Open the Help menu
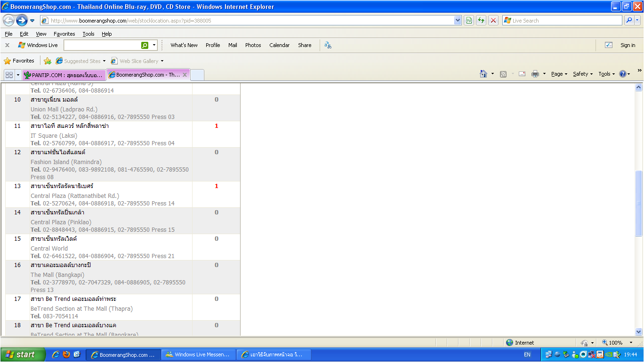Viewport: 644px width, 362px height. pyautogui.click(x=107, y=34)
